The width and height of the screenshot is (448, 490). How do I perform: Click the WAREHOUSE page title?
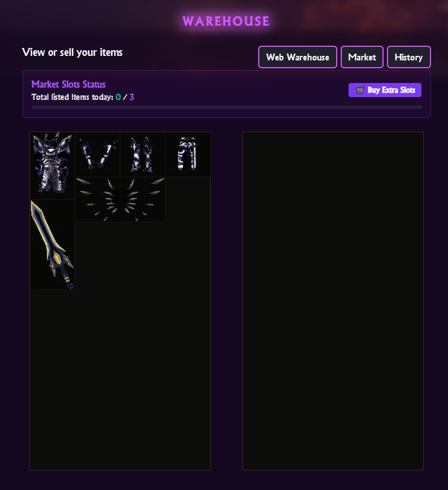[x=226, y=21]
